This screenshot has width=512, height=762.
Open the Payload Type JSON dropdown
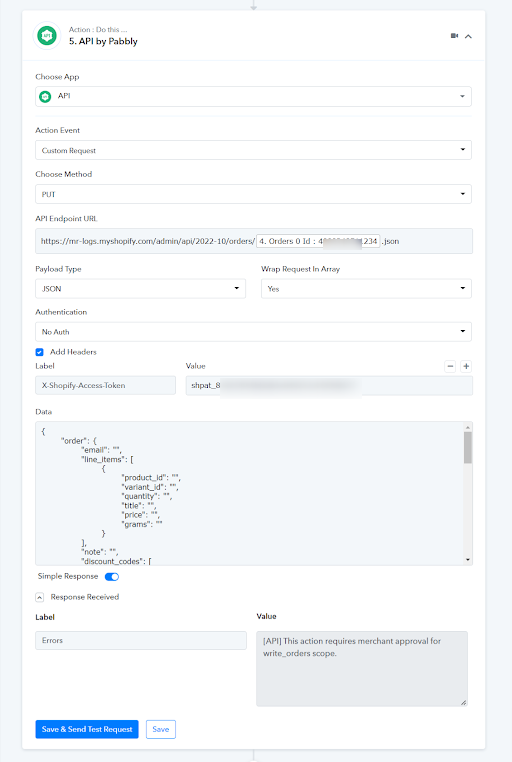[x=140, y=289]
